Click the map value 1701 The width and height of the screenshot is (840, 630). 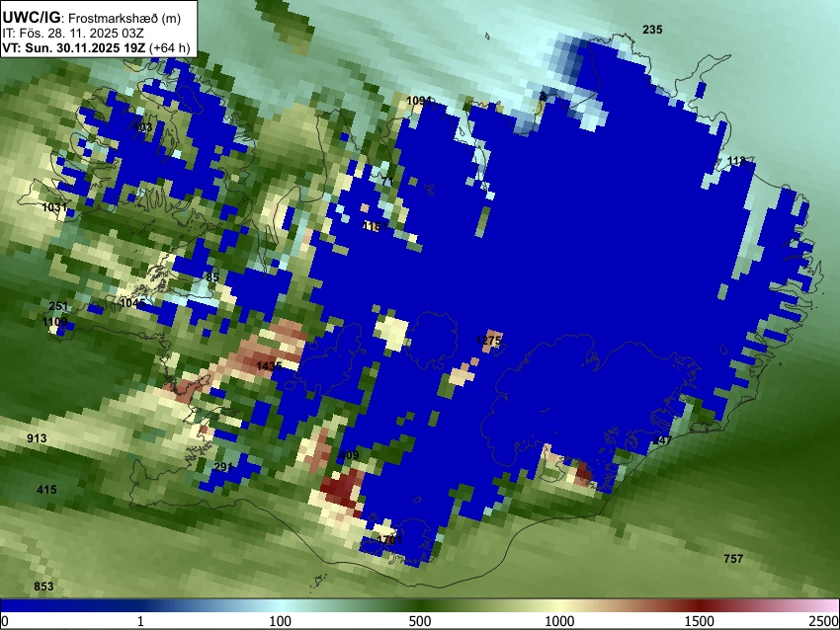point(389,539)
